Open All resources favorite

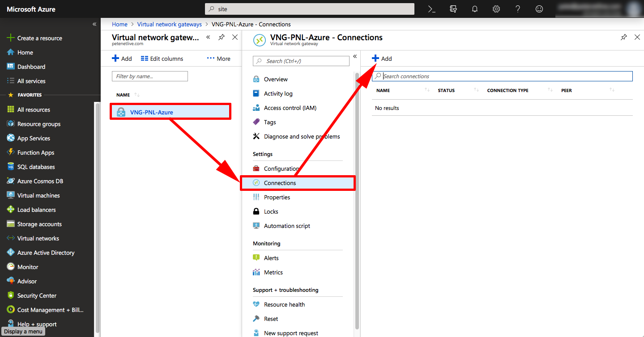[28, 110]
